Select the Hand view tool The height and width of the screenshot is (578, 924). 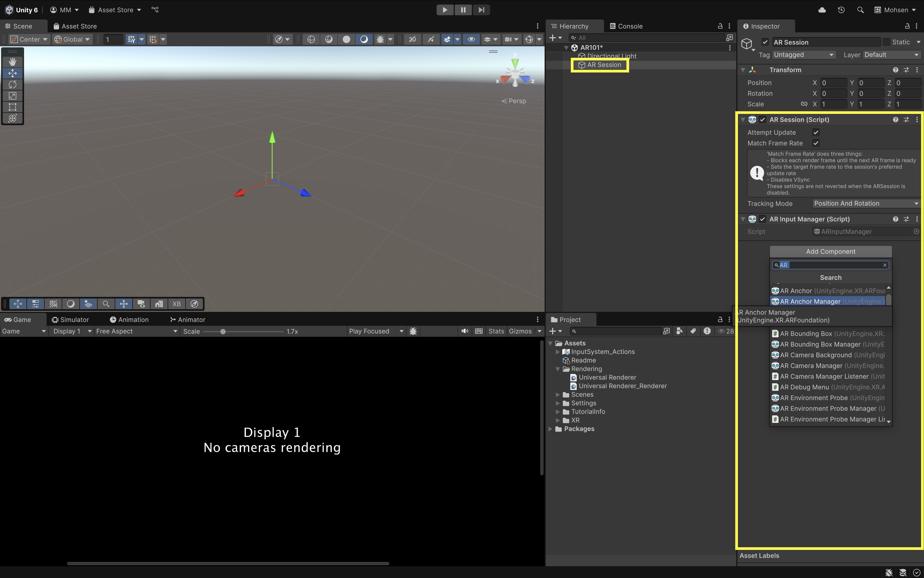pos(12,62)
